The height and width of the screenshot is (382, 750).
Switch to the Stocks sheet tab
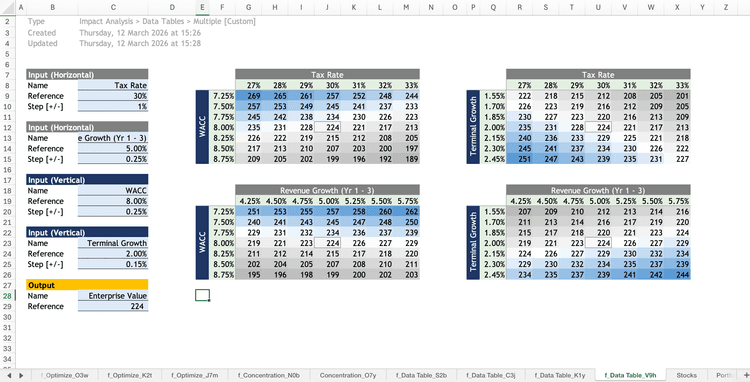(x=686, y=375)
